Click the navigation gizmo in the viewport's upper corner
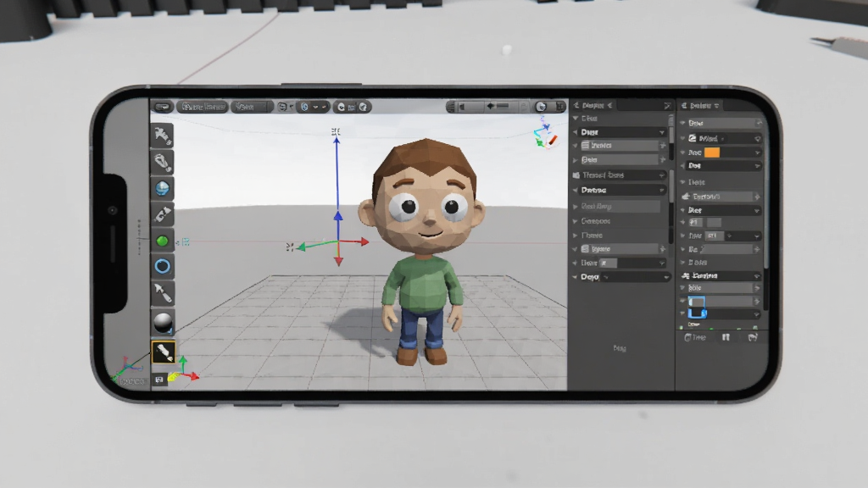The image size is (868, 488). 545,135
